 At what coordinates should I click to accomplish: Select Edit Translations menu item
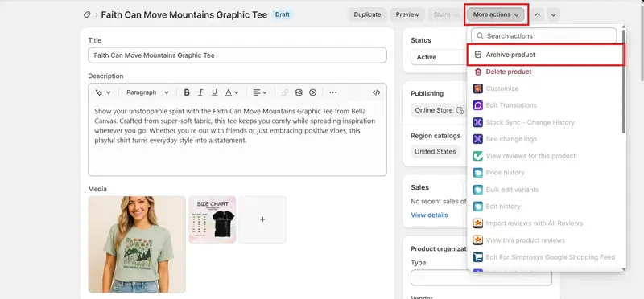pos(546,105)
